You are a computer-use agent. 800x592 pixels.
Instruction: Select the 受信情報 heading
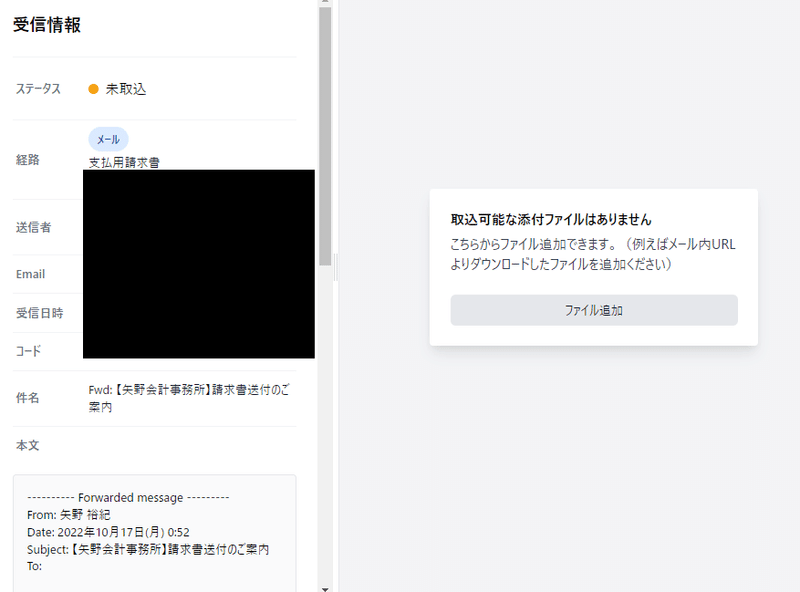(x=47, y=24)
